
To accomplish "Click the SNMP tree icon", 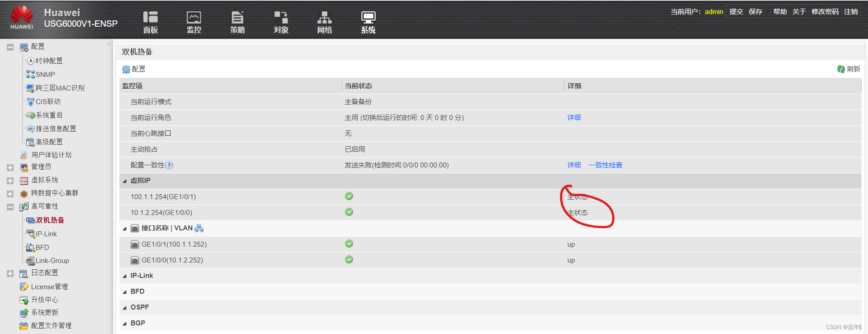I will coord(30,74).
